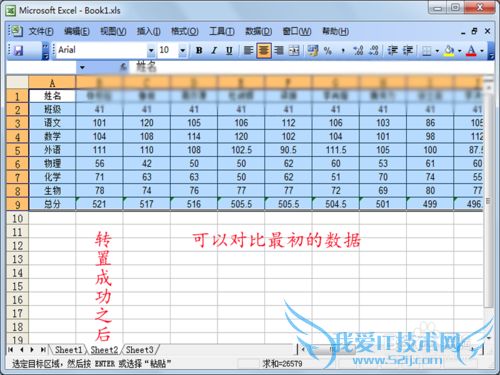Go to previous sheet navigation arrow
The width and height of the screenshot is (500, 375).
22,350
